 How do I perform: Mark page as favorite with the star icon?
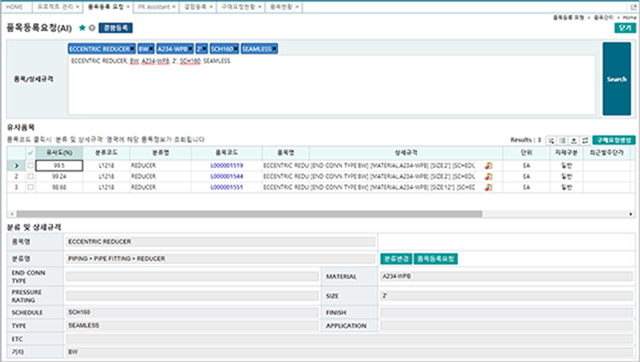[82, 28]
